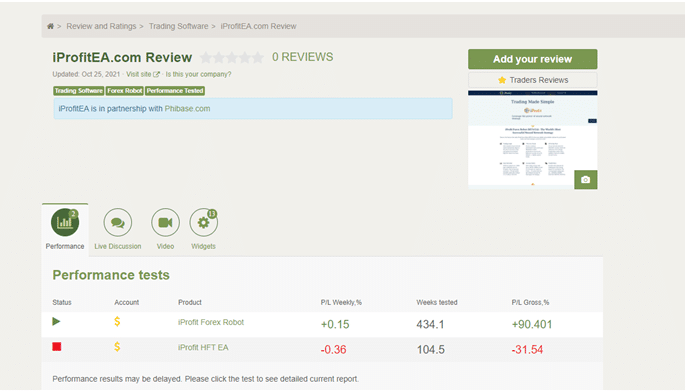
Task: Click the Weeks tested column header
Action: pyautogui.click(x=437, y=303)
